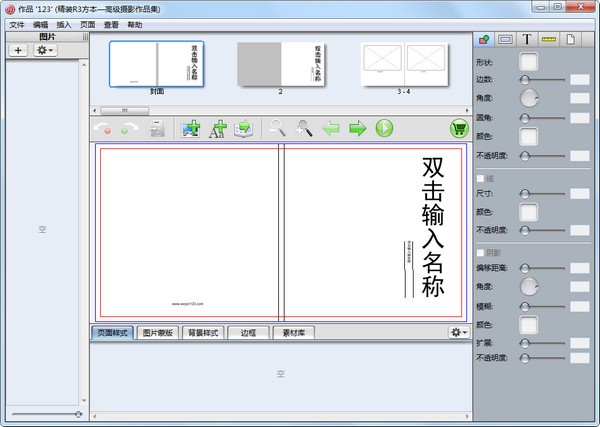The image size is (600, 427).
Task: Switch to the 素材库 tab
Action: click(x=294, y=333)
